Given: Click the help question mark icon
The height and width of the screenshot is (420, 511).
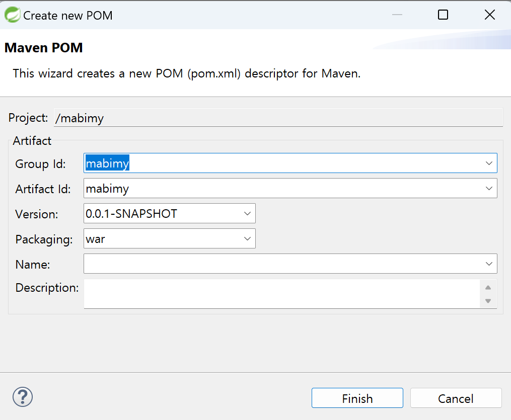Looking at the screenshot, I should click(23, 397).
